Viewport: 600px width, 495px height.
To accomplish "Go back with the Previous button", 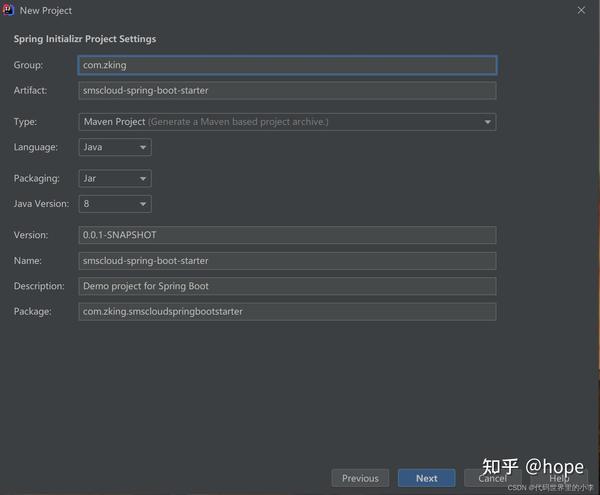I will pyautogui.click(x=360, y=478).
